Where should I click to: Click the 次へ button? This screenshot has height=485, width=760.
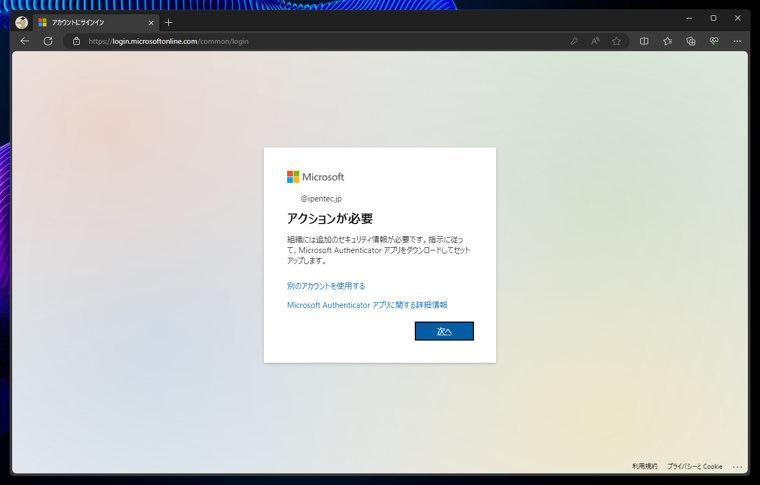[444, 331]
